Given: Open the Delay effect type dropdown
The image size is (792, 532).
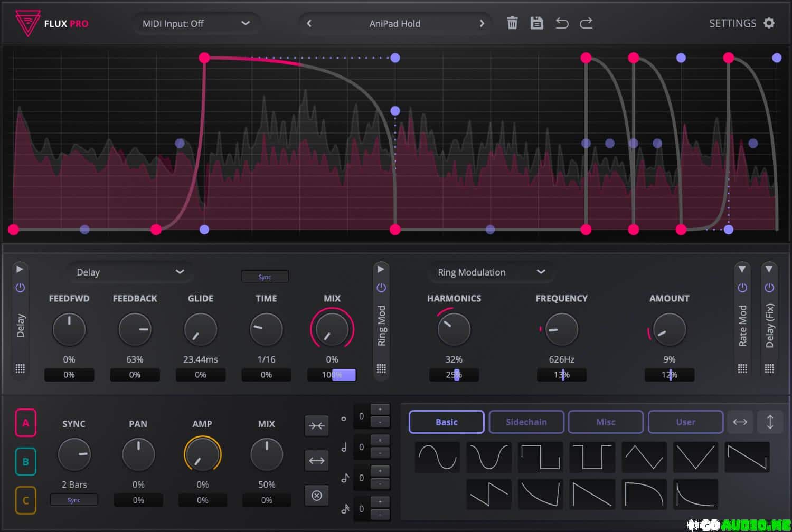Looking at the screenshot, I should pyautogui.click(x=130, y=272).
